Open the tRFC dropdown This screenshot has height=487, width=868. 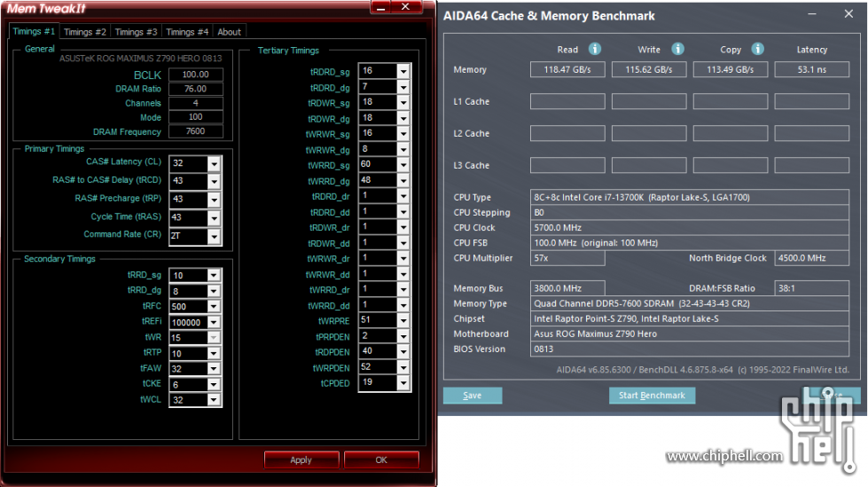pyautogui.click(x=214, y=306)
